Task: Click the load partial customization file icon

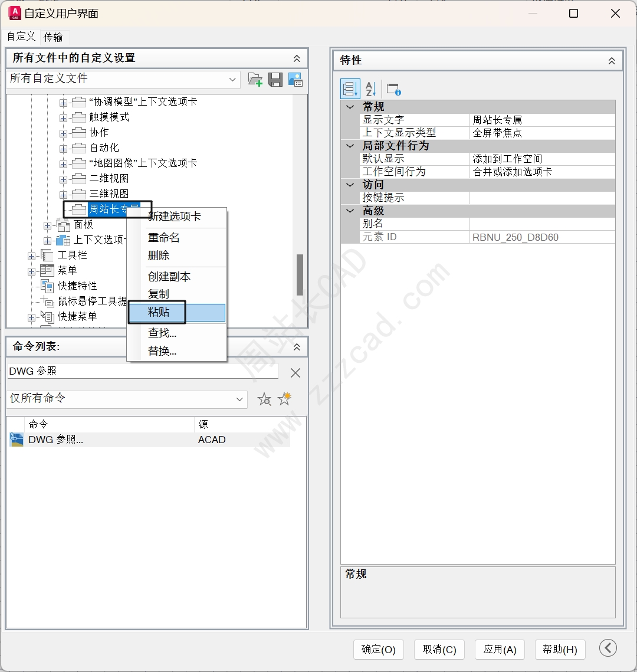Action: tap(255, 80)
